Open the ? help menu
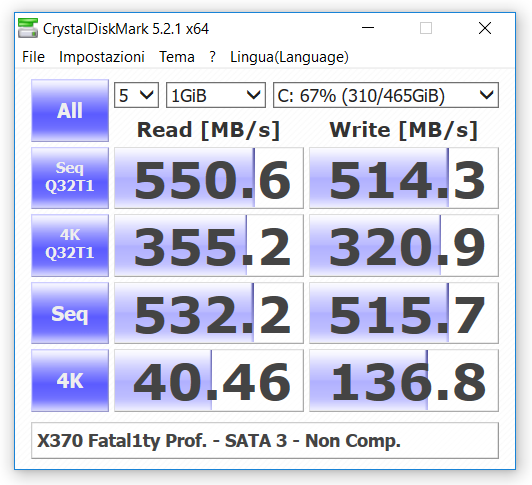The image size is (532, 485). coord(212,57)
